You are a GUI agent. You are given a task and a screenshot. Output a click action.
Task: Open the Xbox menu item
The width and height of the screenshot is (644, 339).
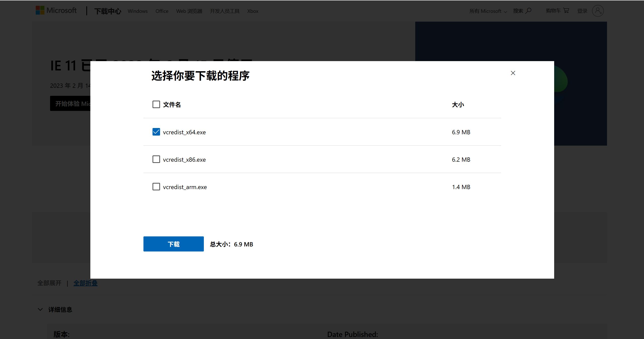(x=252, y=11)
